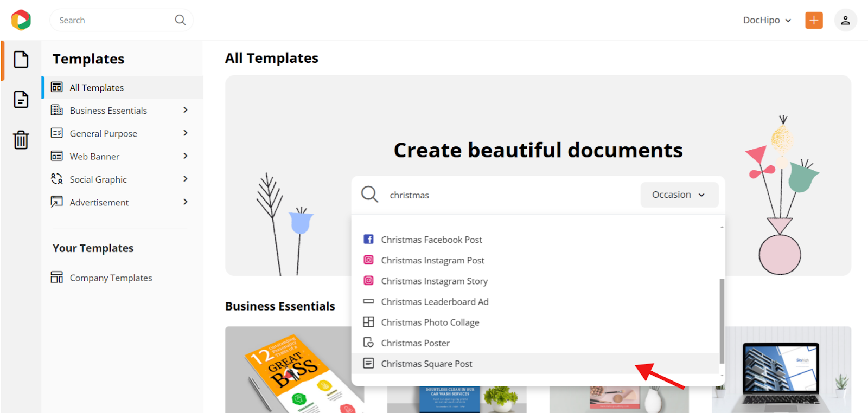
Task: Click the Web Banner icon
Action: tap(57, 156)
